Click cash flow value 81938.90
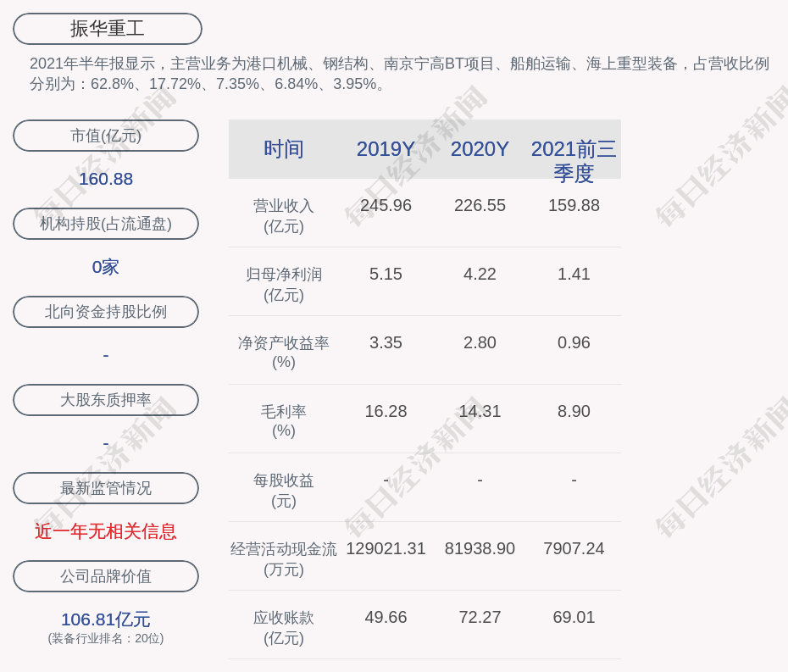Image resolution: width=788 pixels, height=672 pixels. [x=480, y=548]
